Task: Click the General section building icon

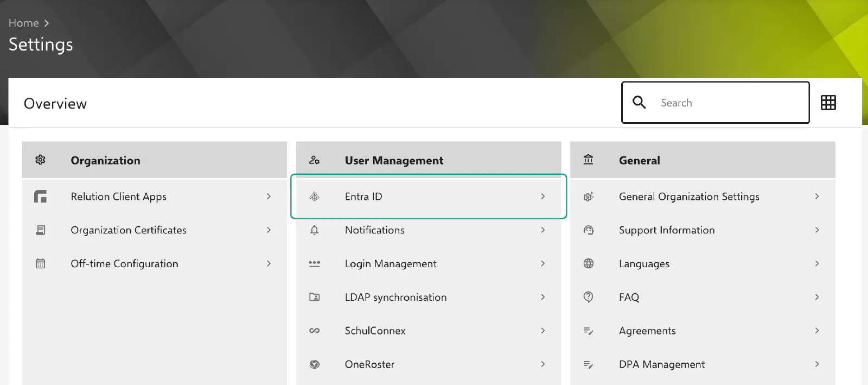Action: point(589,160)
